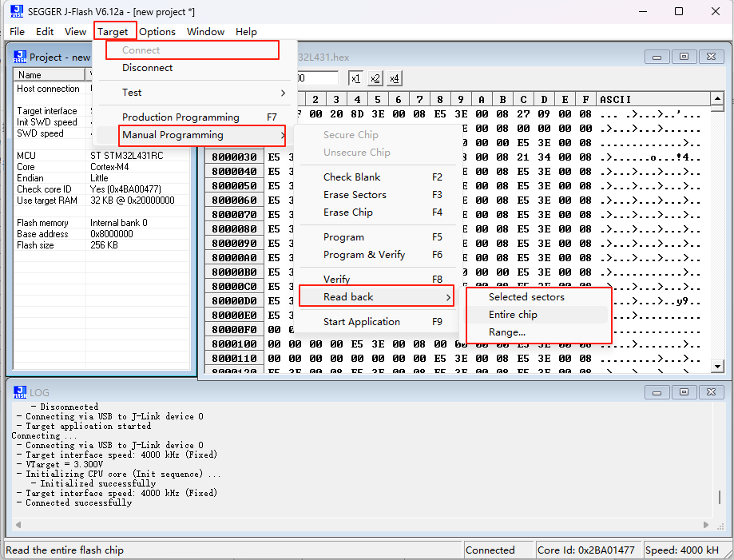
Task: Click the LOG window J-Flash icon
Action: [20, 392]
